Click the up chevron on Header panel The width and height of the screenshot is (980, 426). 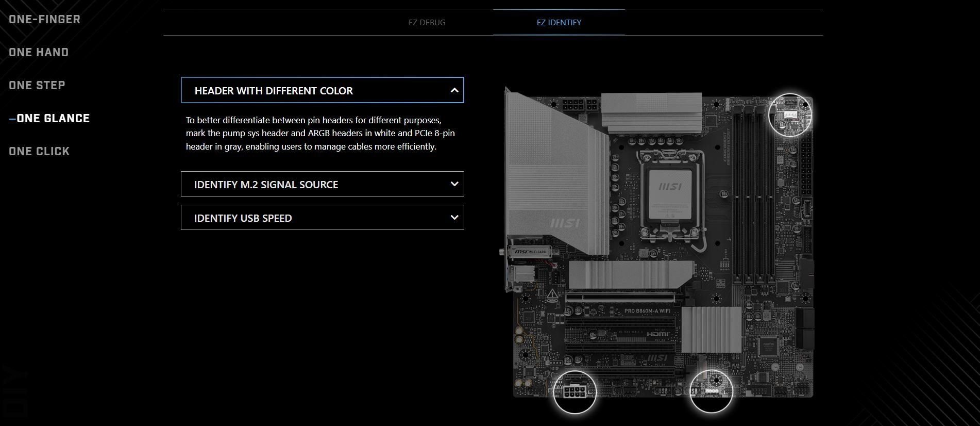pos(454,90)
